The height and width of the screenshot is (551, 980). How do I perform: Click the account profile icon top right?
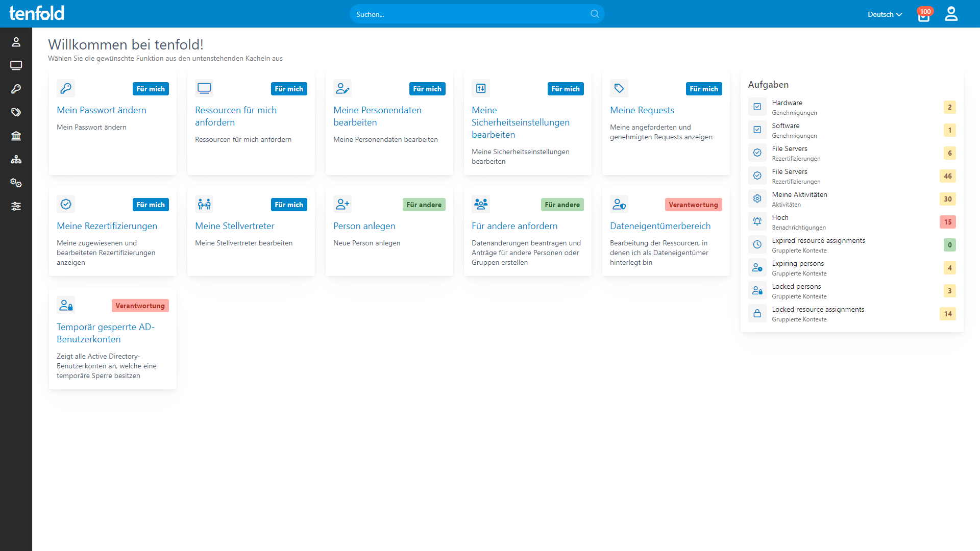[951, 14]
